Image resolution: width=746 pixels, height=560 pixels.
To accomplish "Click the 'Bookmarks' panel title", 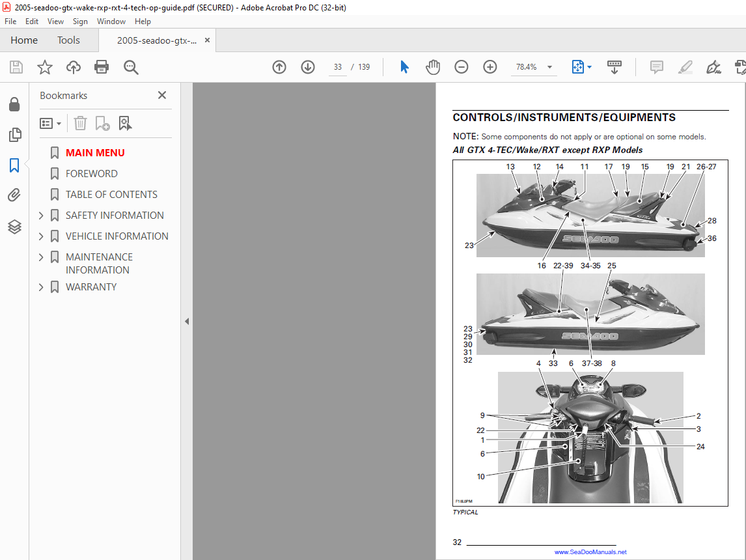I will (64, 96).
